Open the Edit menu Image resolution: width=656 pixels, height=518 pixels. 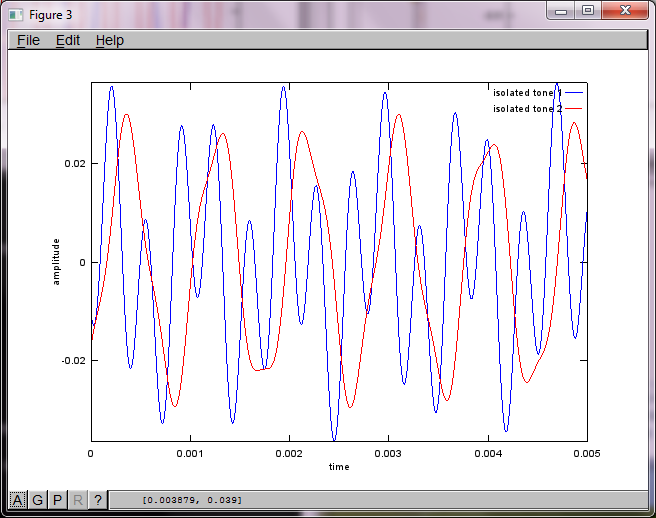point(68,41)
